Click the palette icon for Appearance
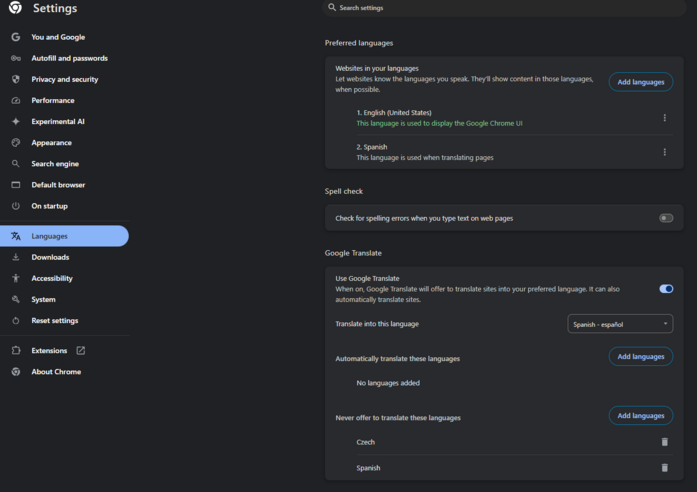Viewport: 697px width, 492px height. pyautogui.click(x=16, y=143)
